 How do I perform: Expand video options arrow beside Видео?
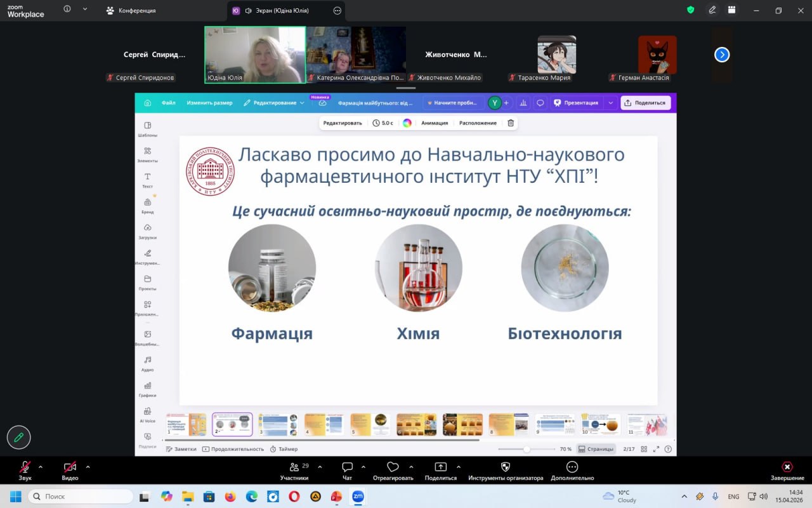(88, 467)
